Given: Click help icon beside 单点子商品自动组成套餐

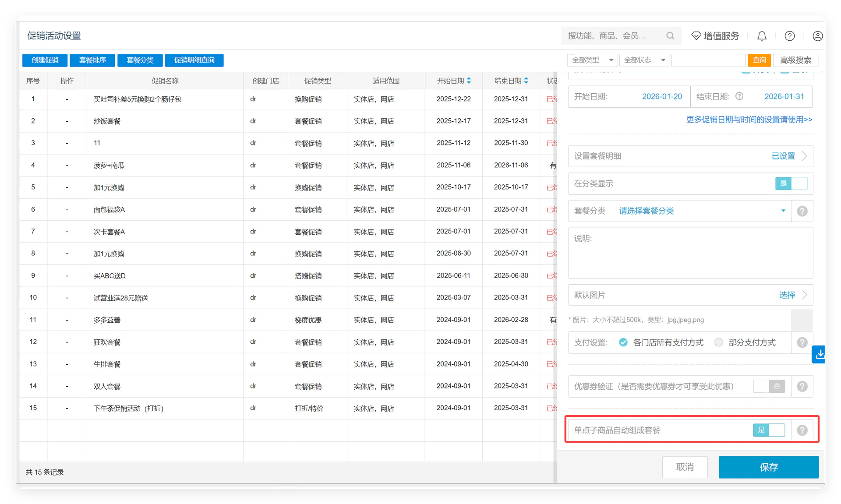Looking at the screenshot, I should click(802, 430).
